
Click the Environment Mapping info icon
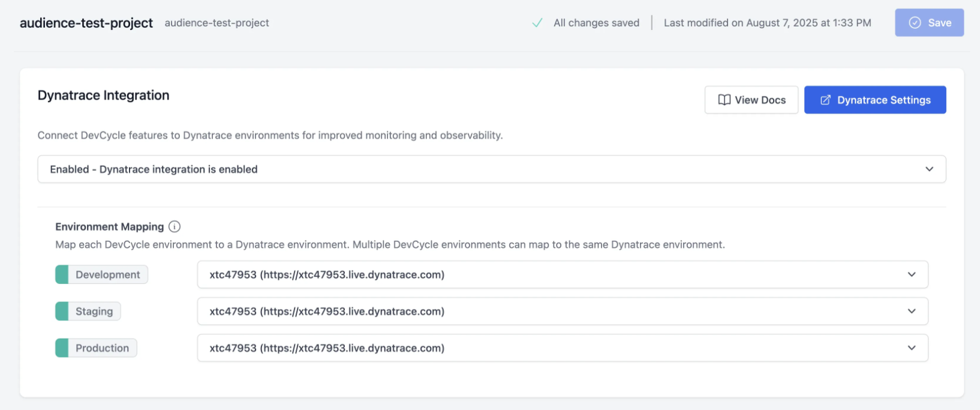click(175, 226)
